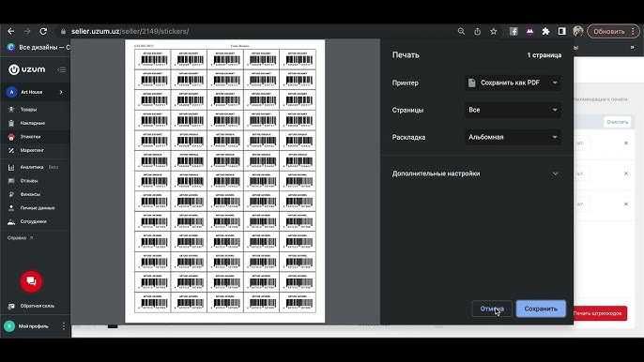This screenshot has height=362, width=644.
Task: Open the Страницы dropdown set to Все
Action: [513, 110]
